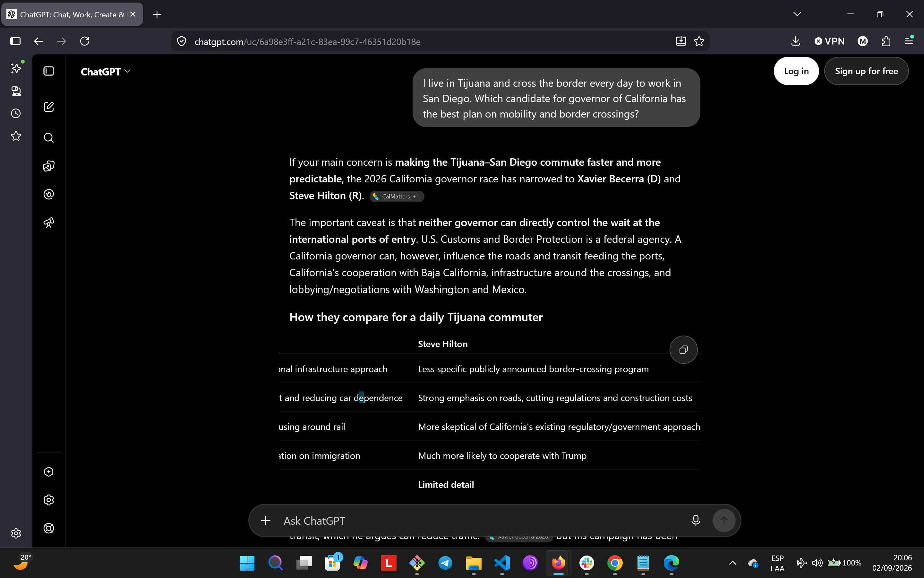Click the install page icon in address bar

(681, 41)
